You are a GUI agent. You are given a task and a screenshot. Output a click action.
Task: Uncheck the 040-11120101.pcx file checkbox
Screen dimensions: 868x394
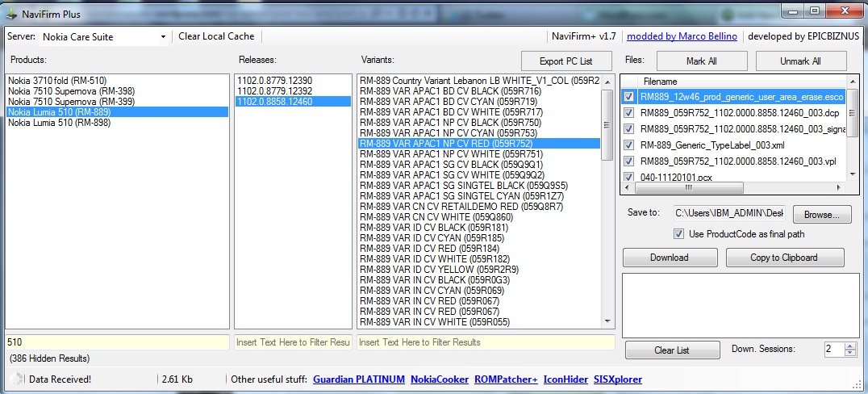click(x=629, y=177)
